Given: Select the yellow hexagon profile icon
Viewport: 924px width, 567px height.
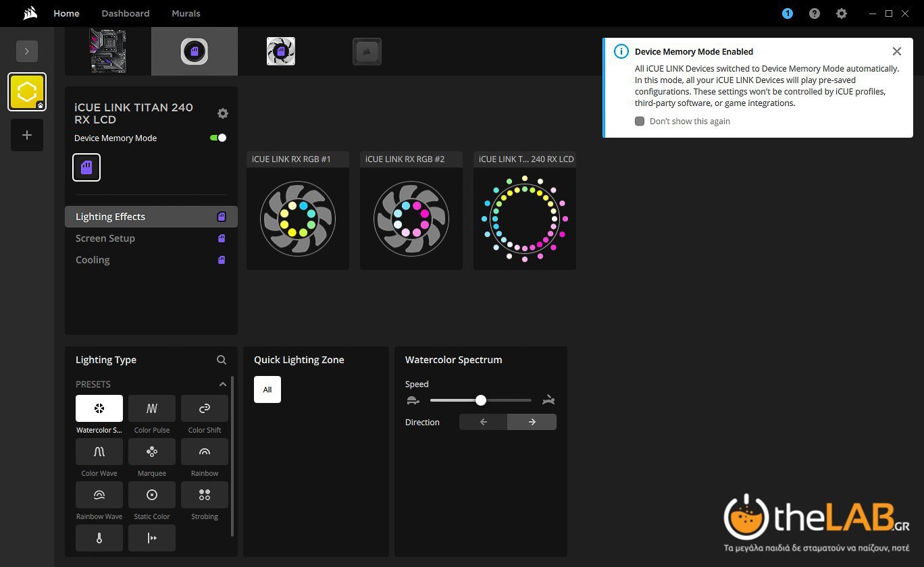Looking at the screenshot, I should click(27, 92).
